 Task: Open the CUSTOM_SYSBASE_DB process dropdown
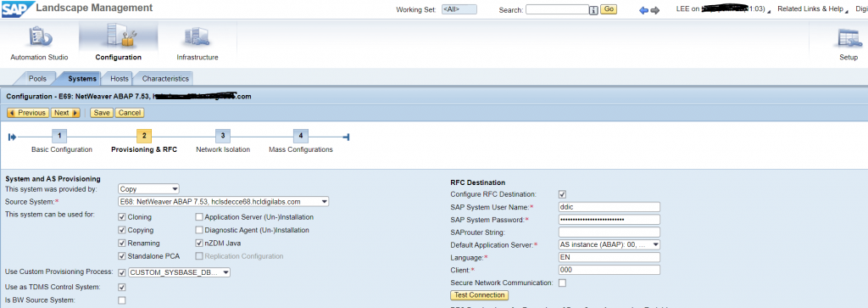(180, 272)
